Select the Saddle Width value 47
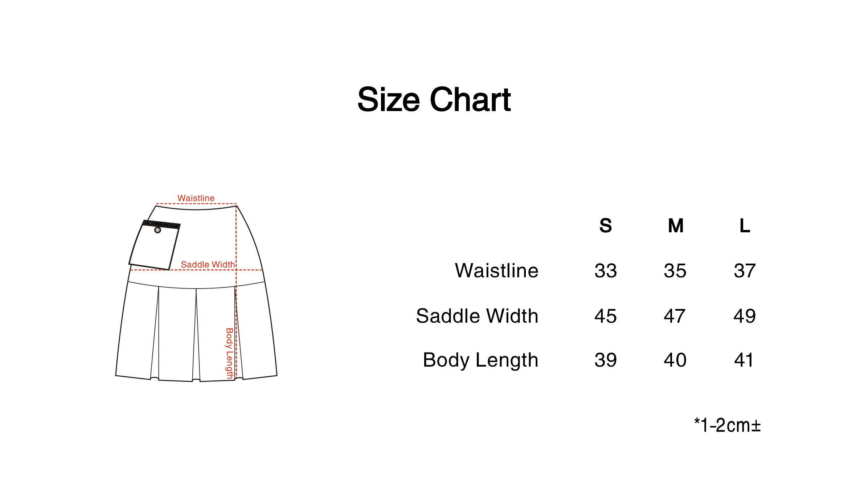This screenshot has width=868, height=498. coord(675,316)
